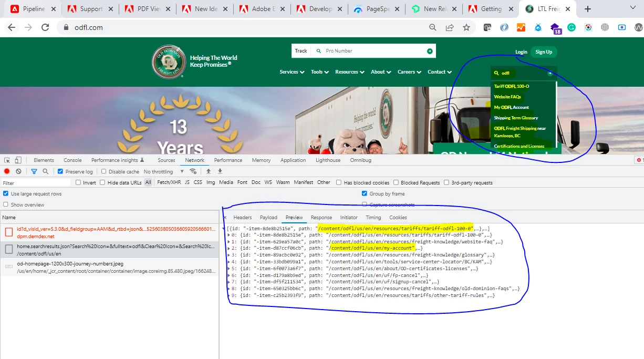Screen dimensions: 644x359
Task: Toggle the network filter funnel icon
Action: (34, 171)
